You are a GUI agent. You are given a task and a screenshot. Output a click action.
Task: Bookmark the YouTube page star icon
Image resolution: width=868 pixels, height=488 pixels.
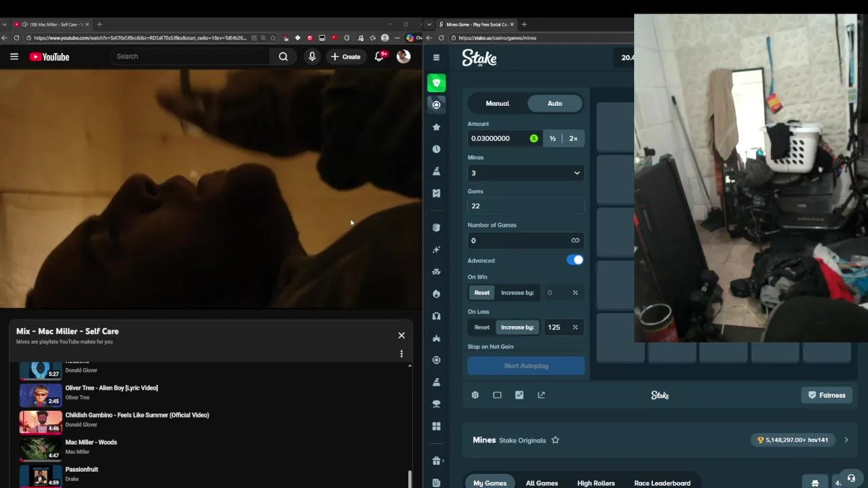(273, 38)
